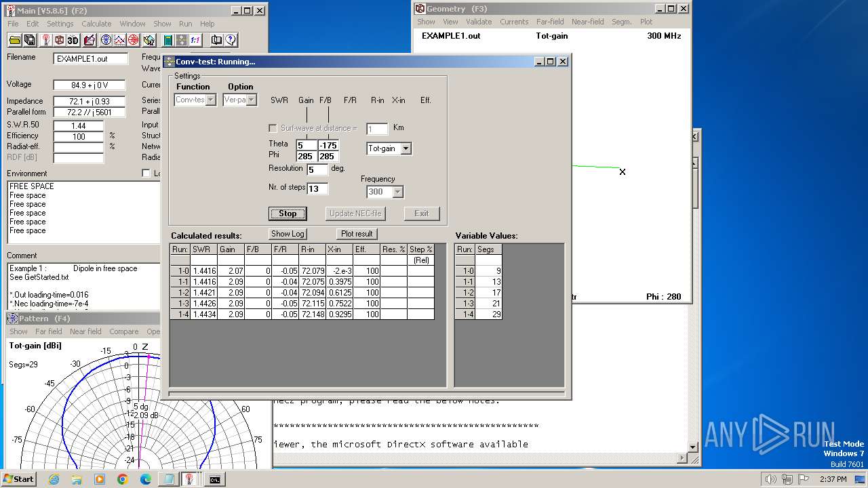Click the taskbar clock showing 2:37 PM
868x488 pixels.
[832, 479]
